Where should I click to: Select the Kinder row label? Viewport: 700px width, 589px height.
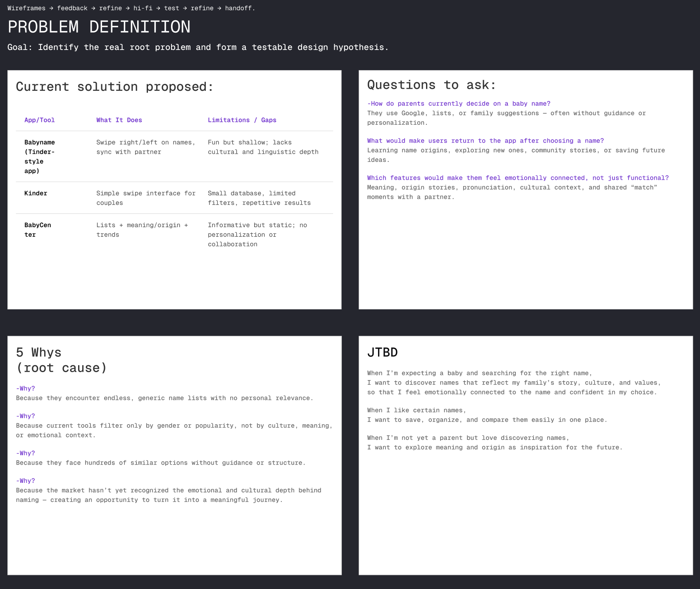point(36,193)
